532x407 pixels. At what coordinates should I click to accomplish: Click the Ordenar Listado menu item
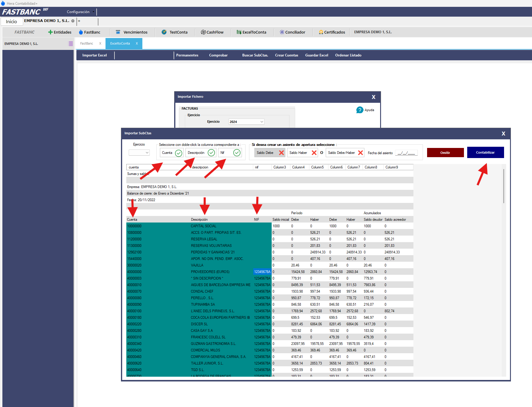pyautogui.click(x=348, y=55)
